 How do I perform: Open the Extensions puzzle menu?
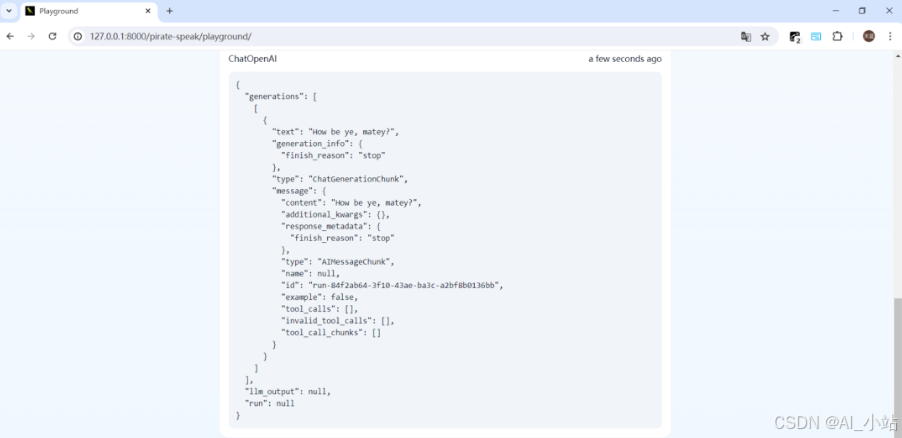tap(838, 36)
